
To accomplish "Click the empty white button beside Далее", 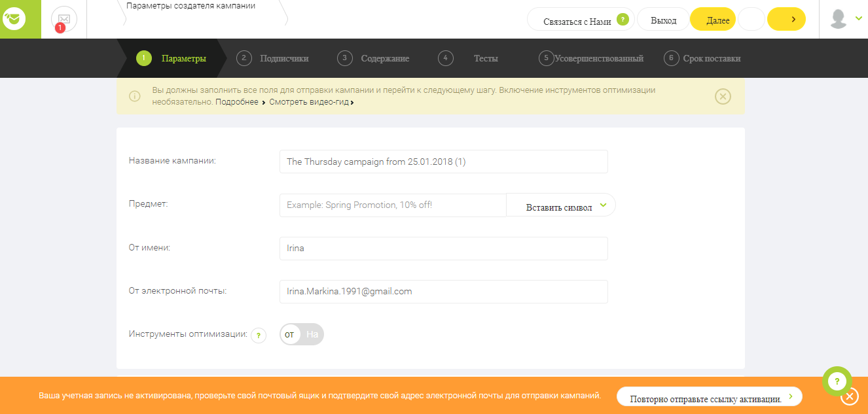I will click(751, 20).
